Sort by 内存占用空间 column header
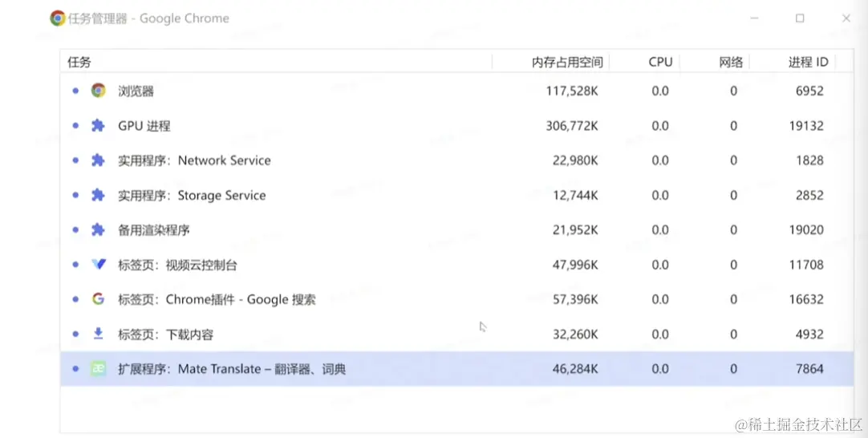This screenshot has width=868, height=438. coord(551,62)
